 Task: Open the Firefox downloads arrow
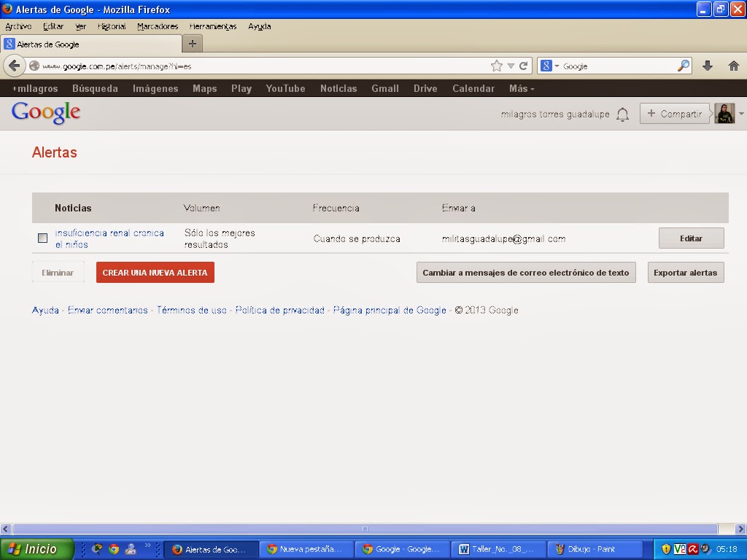708,66
